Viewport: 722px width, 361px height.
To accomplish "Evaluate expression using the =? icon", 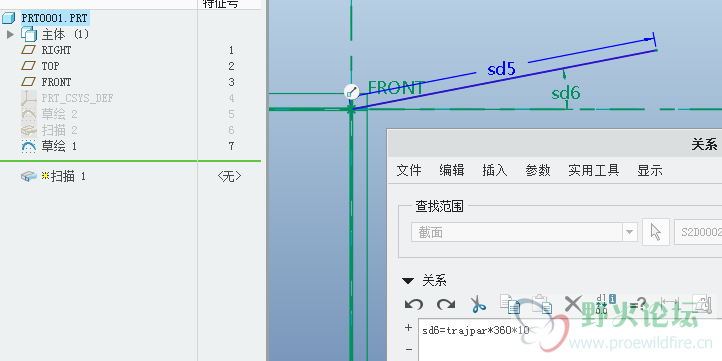I will [638, 304].
